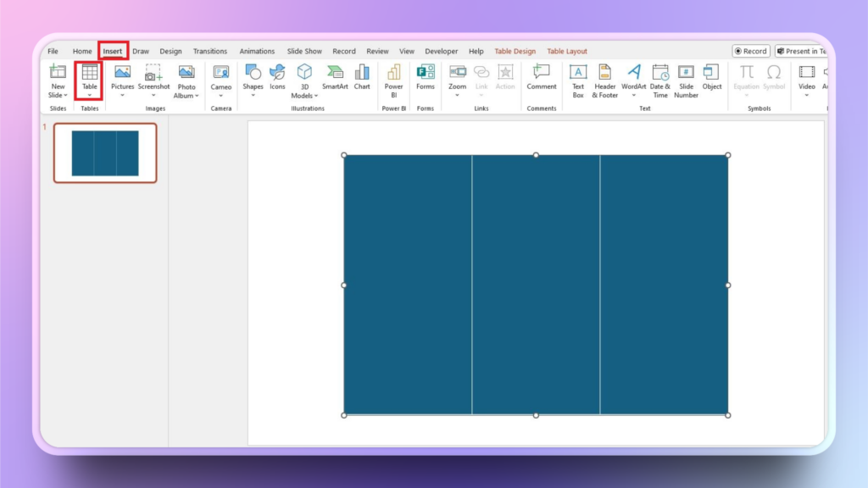The image size is (868, 488).
Task: Go to the Transitions tab
Action: 210,51
